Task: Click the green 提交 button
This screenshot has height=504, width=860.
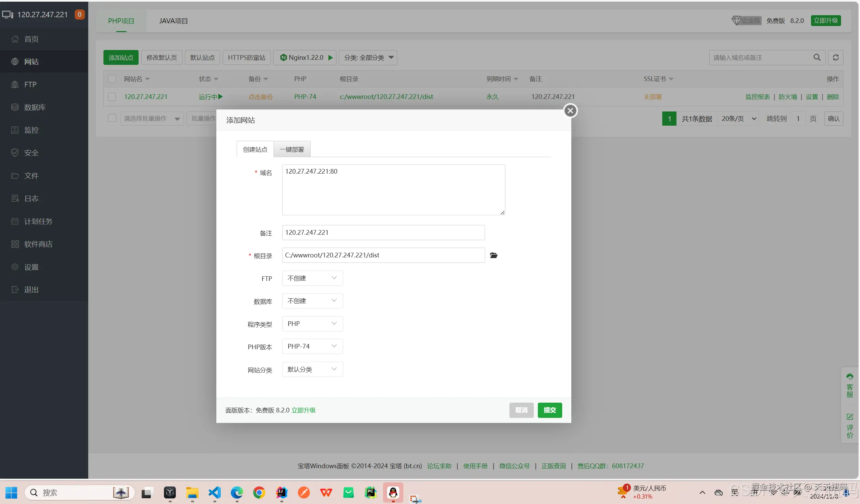Action: 549,410
